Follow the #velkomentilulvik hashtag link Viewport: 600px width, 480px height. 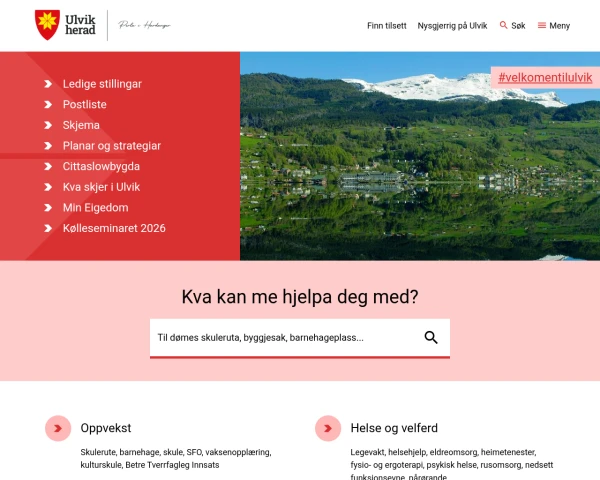pos(545,78)
